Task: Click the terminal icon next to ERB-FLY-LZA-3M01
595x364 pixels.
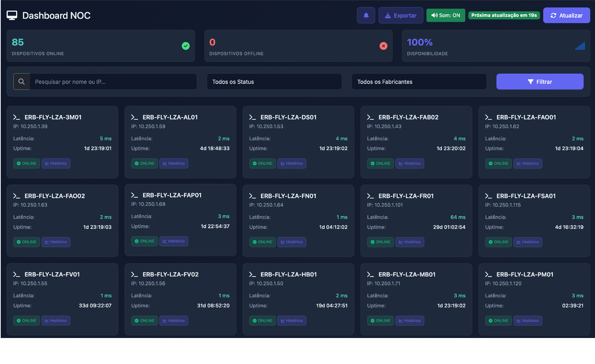Action: (x=16, y=117)
